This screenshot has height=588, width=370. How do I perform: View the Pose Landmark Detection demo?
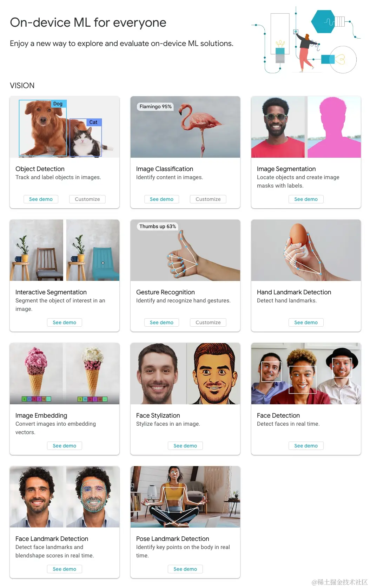185,569
